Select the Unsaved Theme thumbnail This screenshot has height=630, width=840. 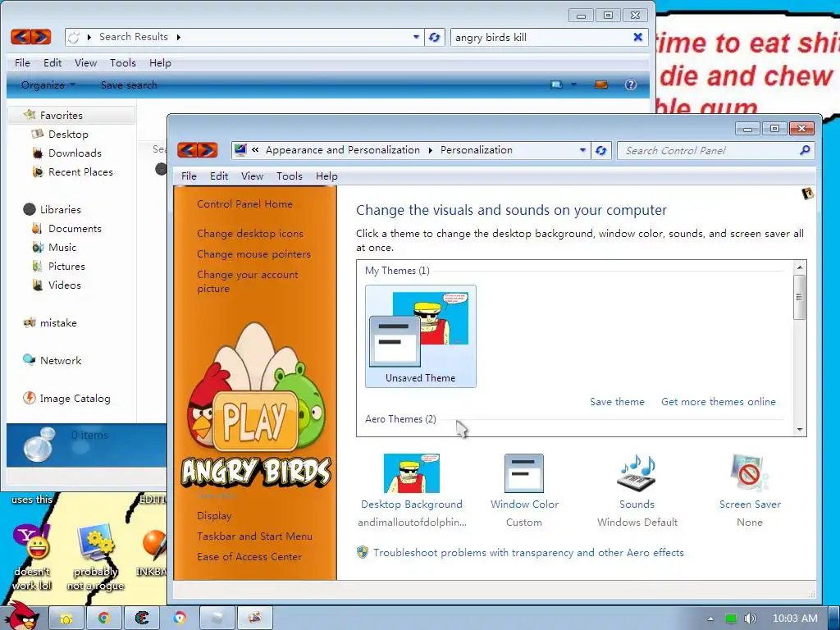coord(421,336)
